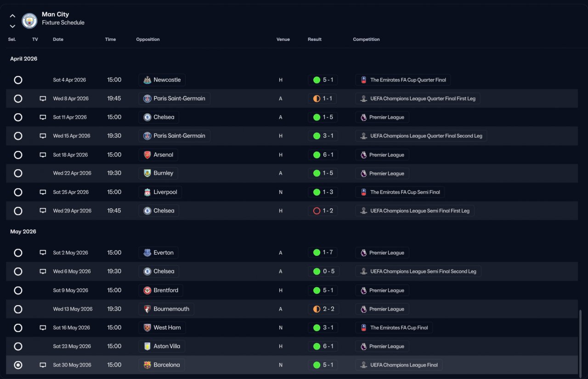Click the TV icon on the West Ham row
This screenshot has height=379, width=588.
click(x=43, y=328)
